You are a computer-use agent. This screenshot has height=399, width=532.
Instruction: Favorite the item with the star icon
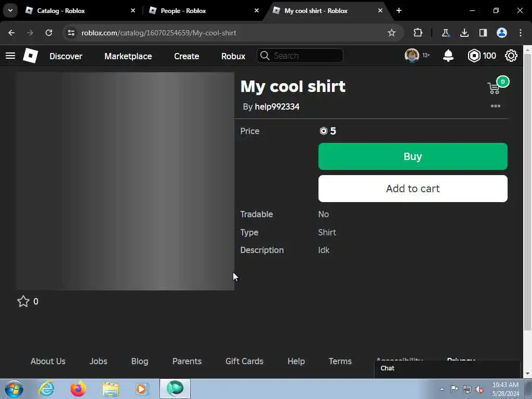click(23, 301)
